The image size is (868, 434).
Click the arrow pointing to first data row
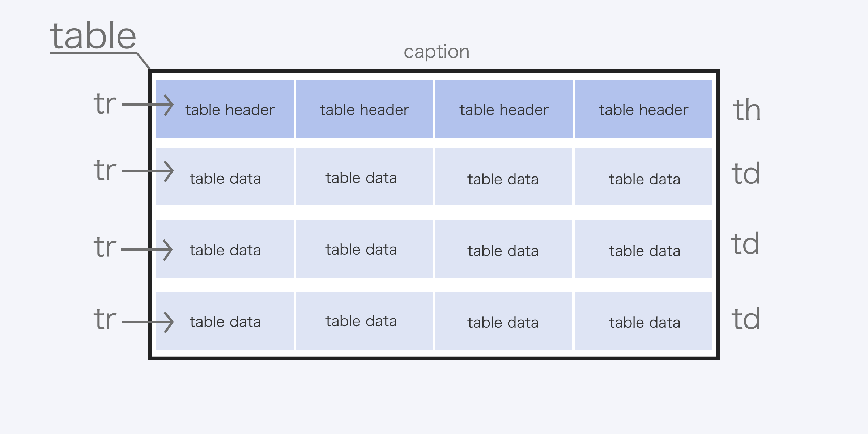(148, 171)
